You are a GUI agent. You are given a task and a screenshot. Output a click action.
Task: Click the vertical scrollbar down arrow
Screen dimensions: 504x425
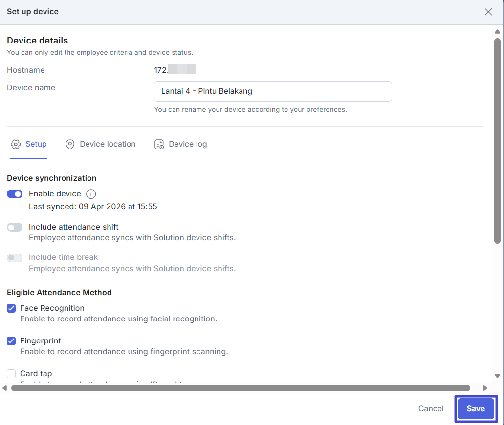click(x=497, y=376)
